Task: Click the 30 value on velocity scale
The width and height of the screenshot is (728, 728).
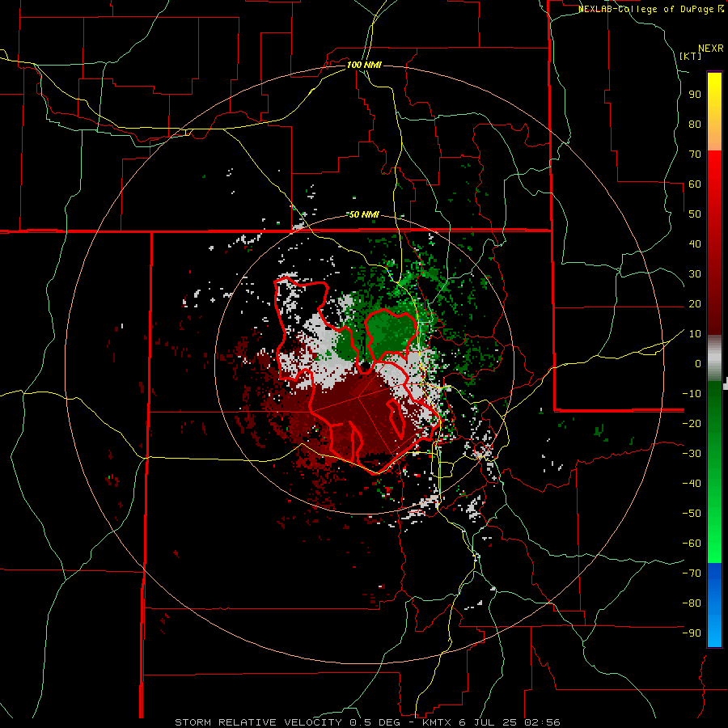Action: [x=695, y=274]
